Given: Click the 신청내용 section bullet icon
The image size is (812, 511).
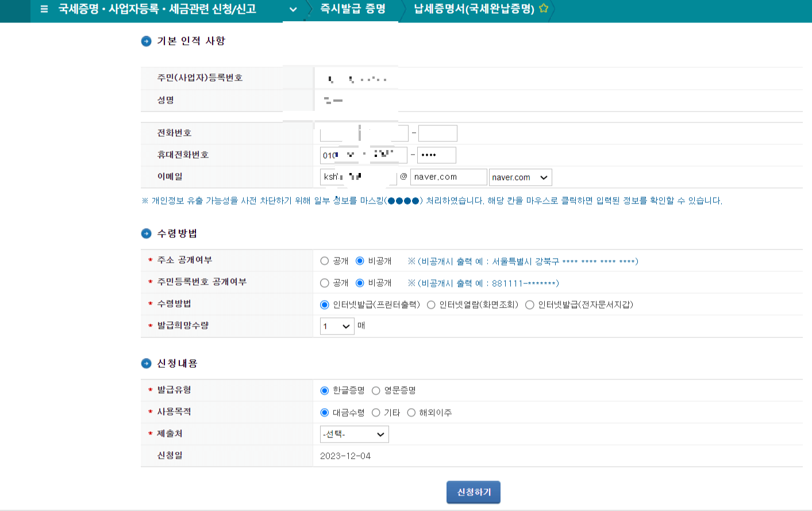Looking at the screenshot, I should [146, 363].
